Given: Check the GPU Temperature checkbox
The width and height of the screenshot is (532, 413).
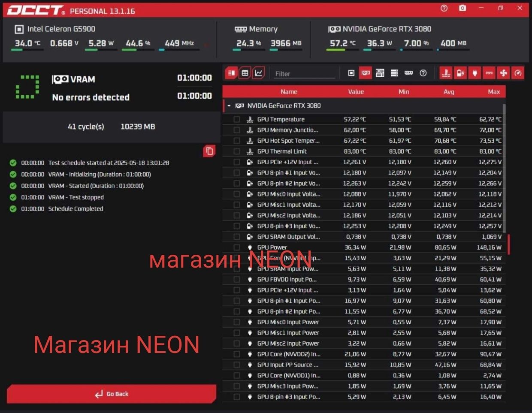Looking at the screenshot, I should pos(237,119).
